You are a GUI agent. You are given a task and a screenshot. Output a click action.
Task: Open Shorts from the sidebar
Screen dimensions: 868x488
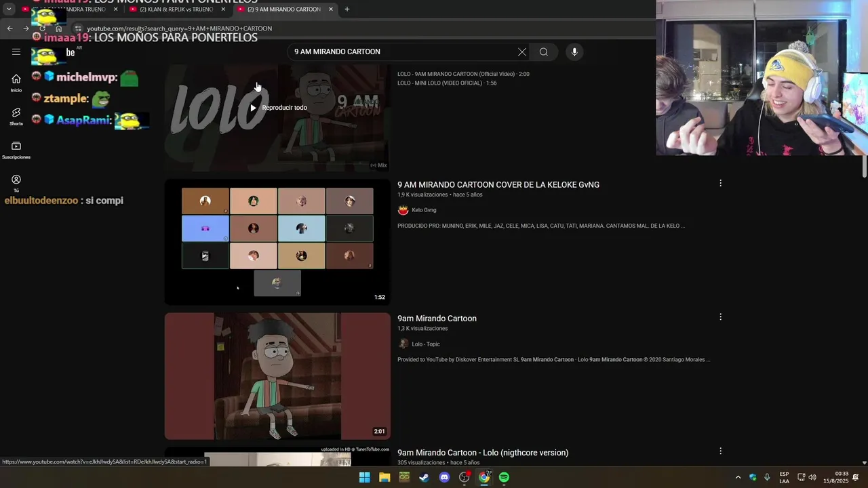[16, 117]
